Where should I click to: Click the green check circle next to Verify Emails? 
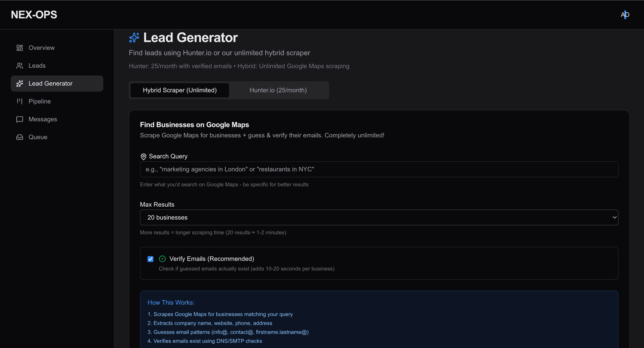[162, 259]
